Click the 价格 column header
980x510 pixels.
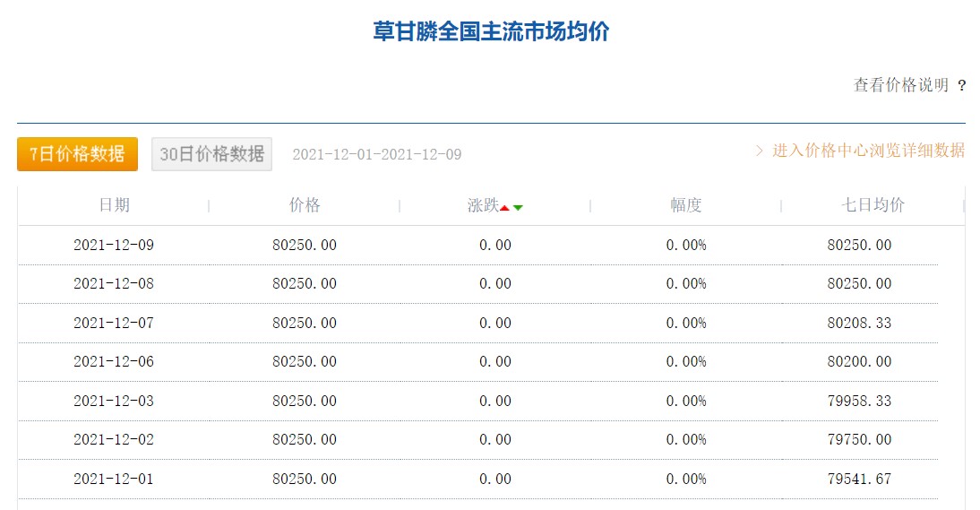click(x=305, y=205)
